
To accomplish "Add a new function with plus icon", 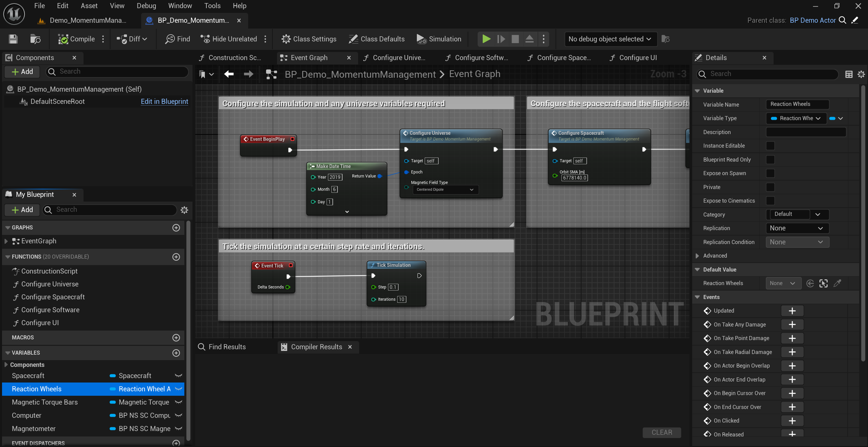I will click(x=176, y=257).
